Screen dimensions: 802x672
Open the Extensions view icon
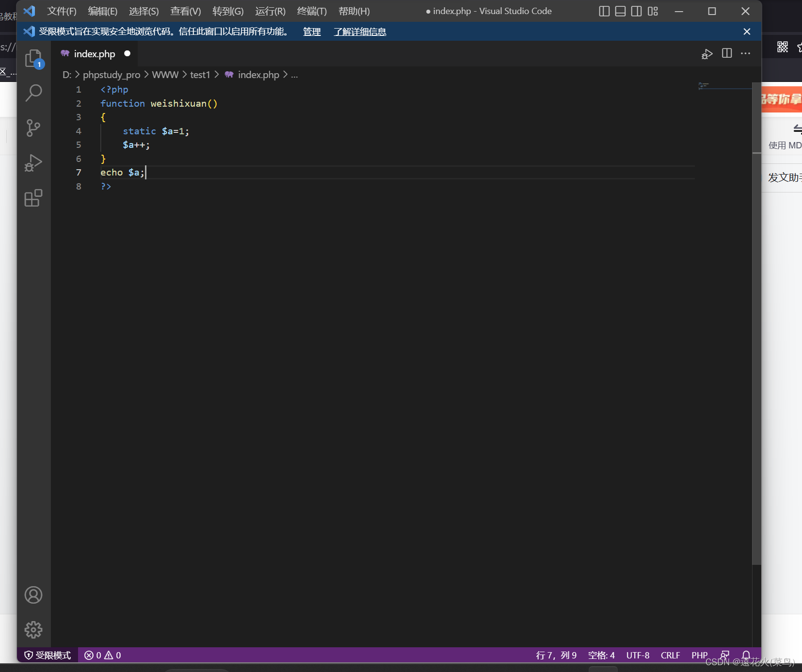[x=33, y=198]
